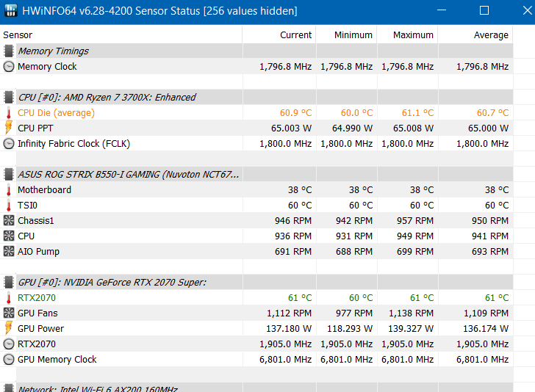Click the AIO Pump fan icon
The width and height of the screenshot is (535, 392).
point(9,251)
